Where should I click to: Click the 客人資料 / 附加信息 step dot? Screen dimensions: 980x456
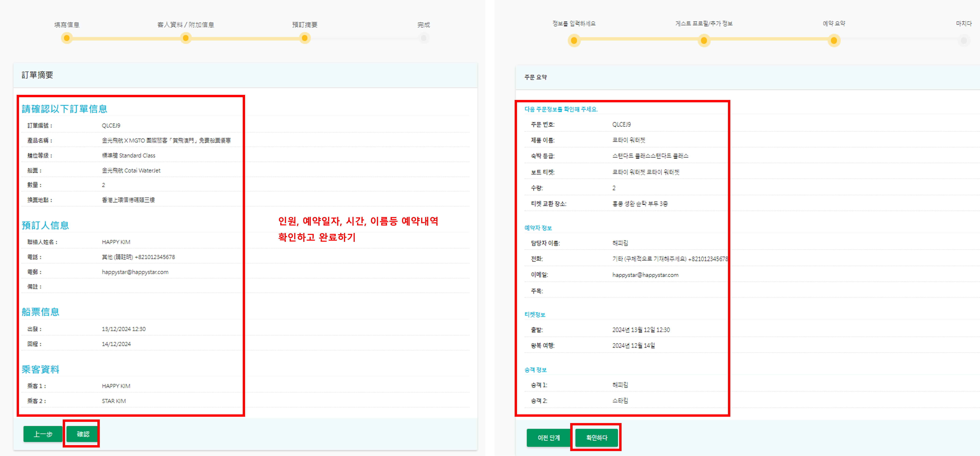click(x=186, y=38)
